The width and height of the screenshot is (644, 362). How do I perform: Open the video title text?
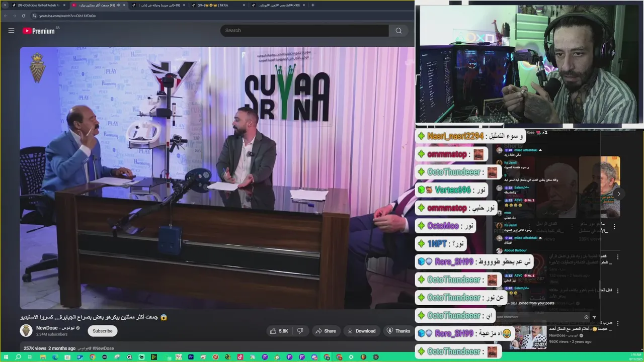coord(94,317)
